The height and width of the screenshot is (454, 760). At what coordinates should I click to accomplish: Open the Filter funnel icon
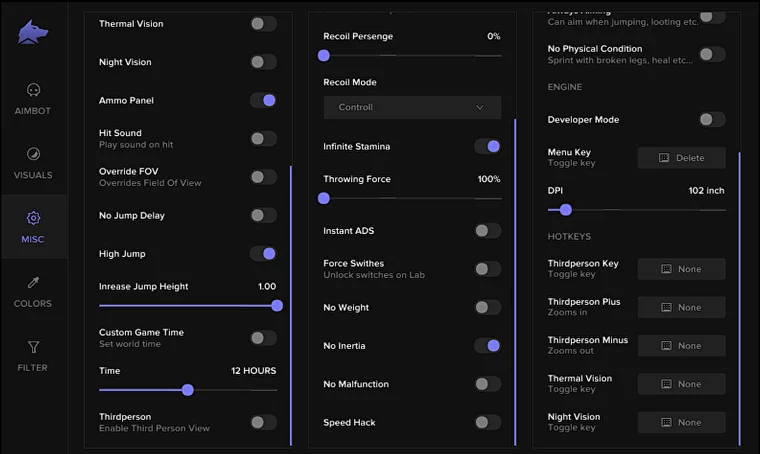click(x=33, y=347)
